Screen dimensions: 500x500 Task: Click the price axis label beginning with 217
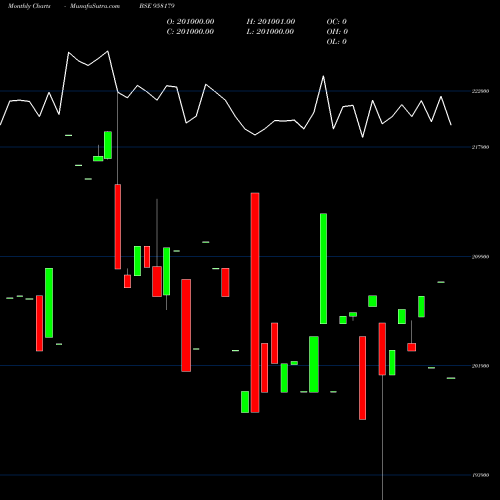click(x=481, y=147)
